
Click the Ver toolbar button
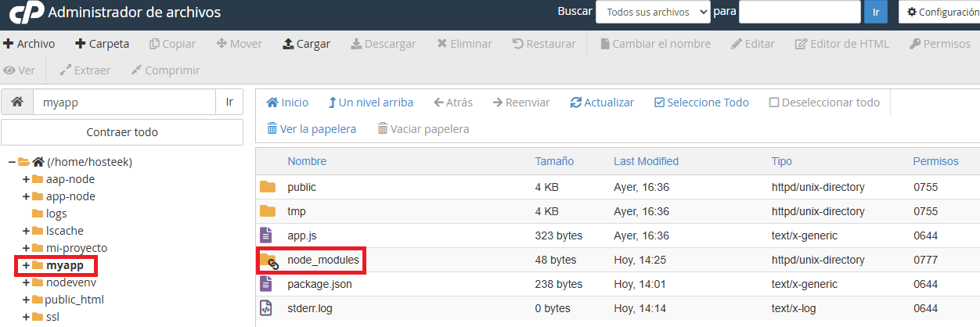point(20,70)
